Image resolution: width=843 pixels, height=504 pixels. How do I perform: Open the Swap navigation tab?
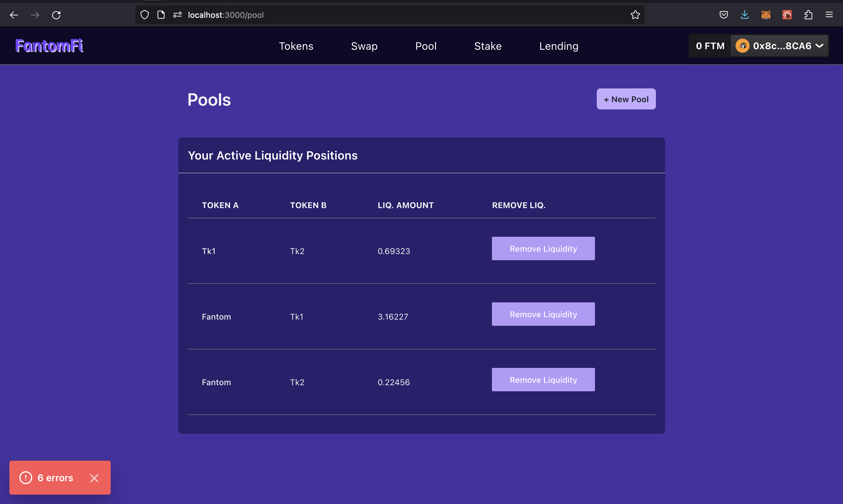pyautogui.click(x=364, y=46)
